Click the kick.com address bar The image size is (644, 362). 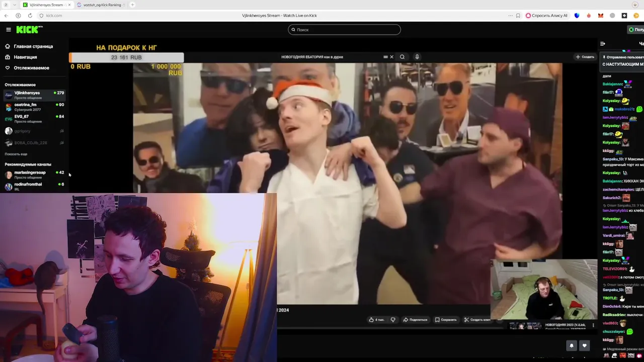pyautogui.click(x=54, y=16)
